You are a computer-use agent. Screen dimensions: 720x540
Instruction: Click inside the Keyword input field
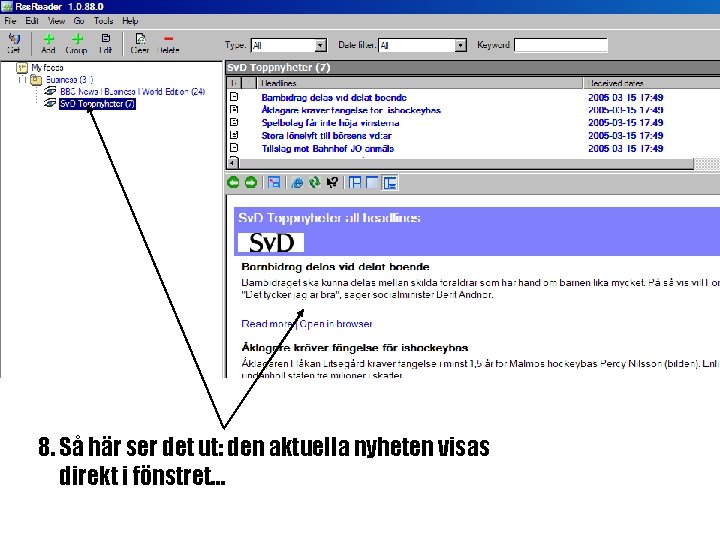click(561, 45)
